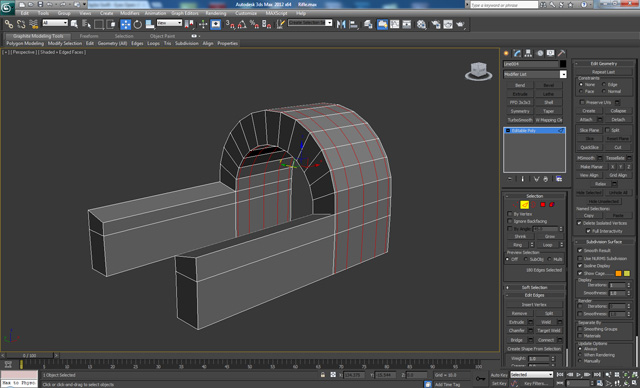Screen dimensions: 640x388
Task: Open the Utilities hammer panel tab
Action: (562, 53)
